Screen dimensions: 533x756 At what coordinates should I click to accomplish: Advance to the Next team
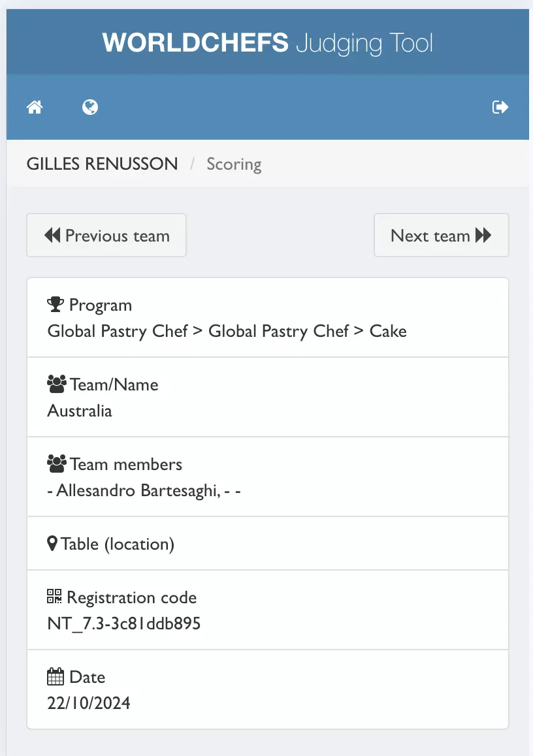coord(441,235)
